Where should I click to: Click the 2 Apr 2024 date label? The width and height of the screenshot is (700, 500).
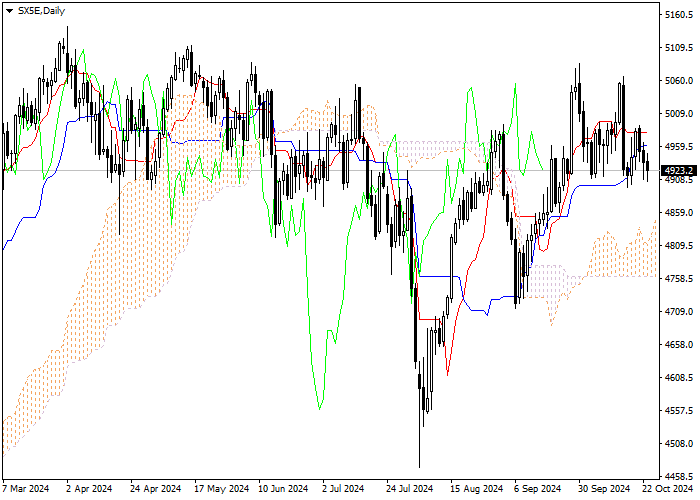point(89,489)
